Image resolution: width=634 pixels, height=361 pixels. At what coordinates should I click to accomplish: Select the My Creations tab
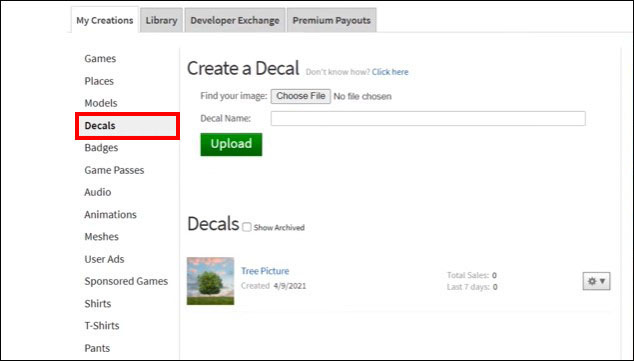(x=105, y=20)
